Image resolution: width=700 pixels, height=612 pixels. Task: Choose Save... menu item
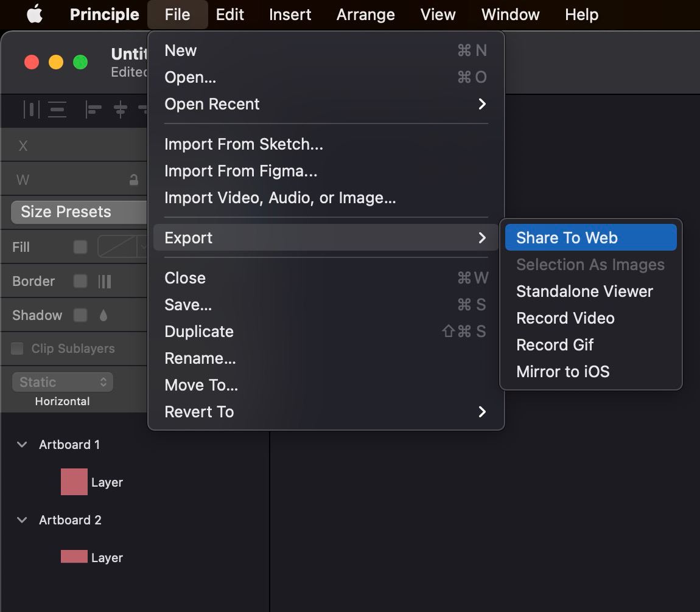tap(326, 305)
